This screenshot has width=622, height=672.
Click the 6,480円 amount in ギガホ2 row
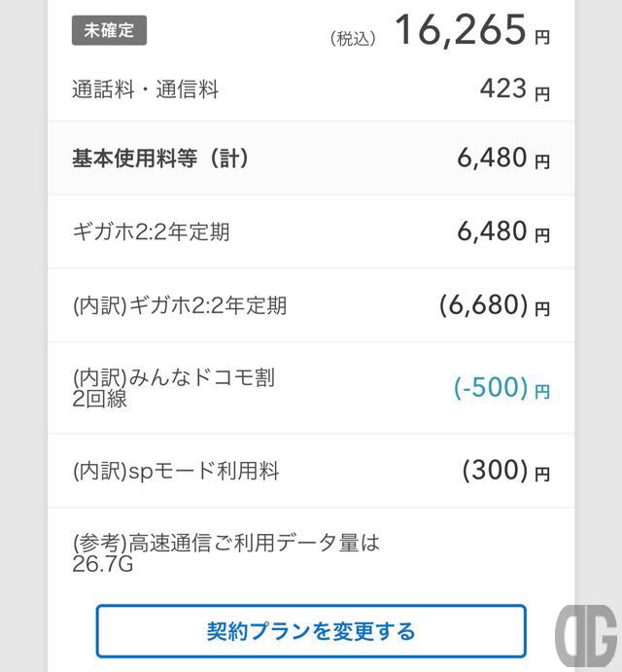tap(503, 231)
